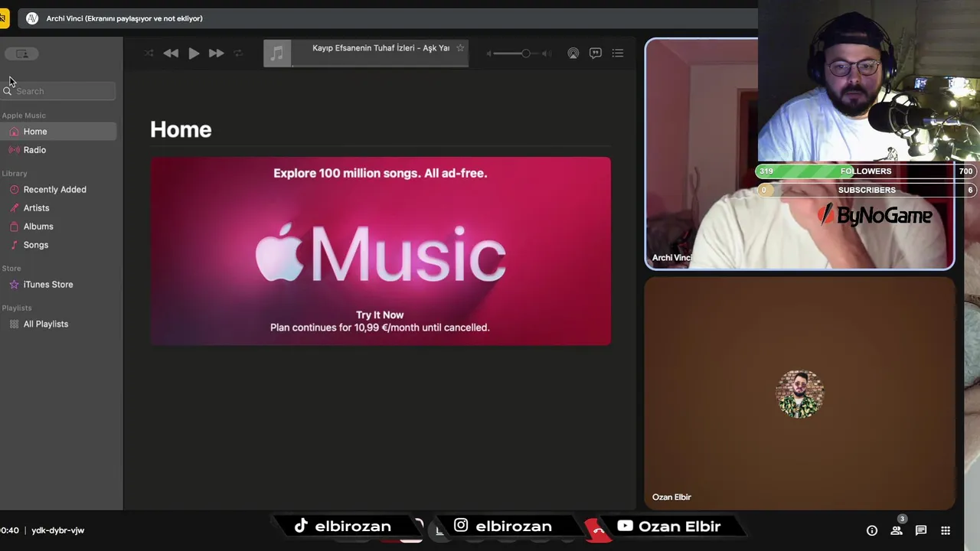Click Ozan Elbir participant tile avatar

tap(800, 394)
